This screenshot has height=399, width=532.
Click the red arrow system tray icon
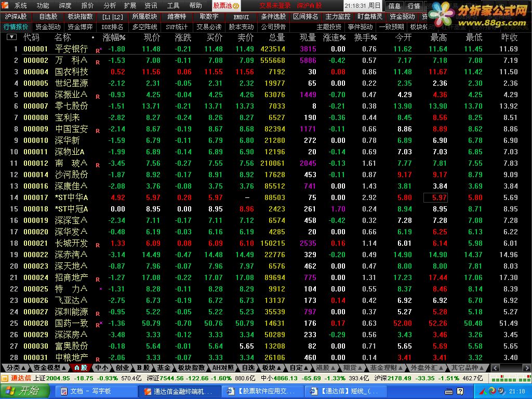pos(483,392)
